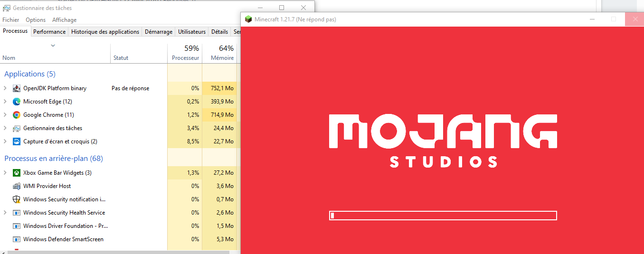Select the Processus tab
644x254 pixels.
[15, 31]
